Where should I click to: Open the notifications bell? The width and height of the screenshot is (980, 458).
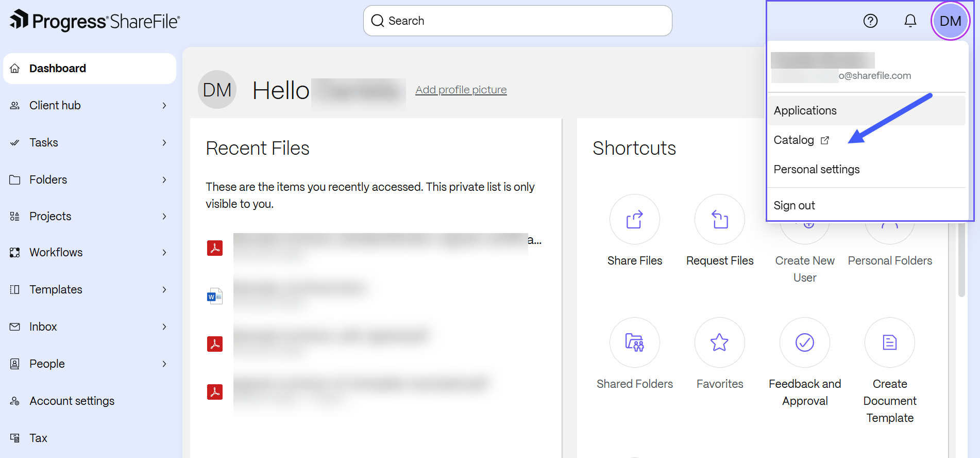click(910, 21)
